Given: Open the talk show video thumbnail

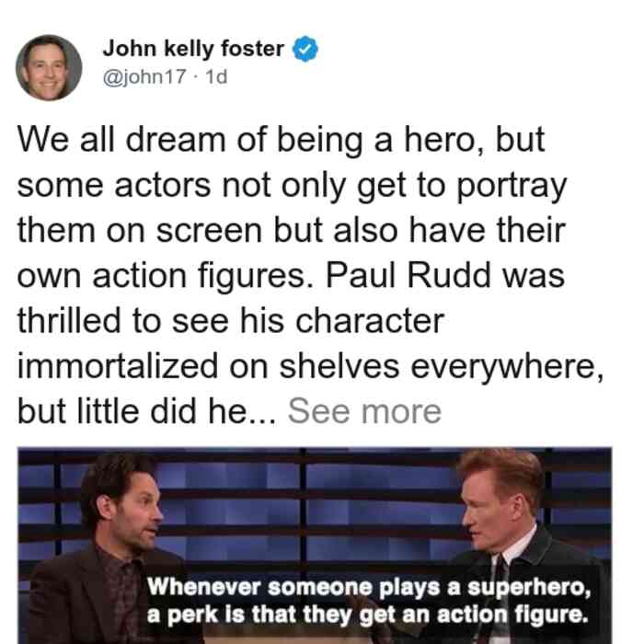Looking at the screenshot, I should [315, 546].
